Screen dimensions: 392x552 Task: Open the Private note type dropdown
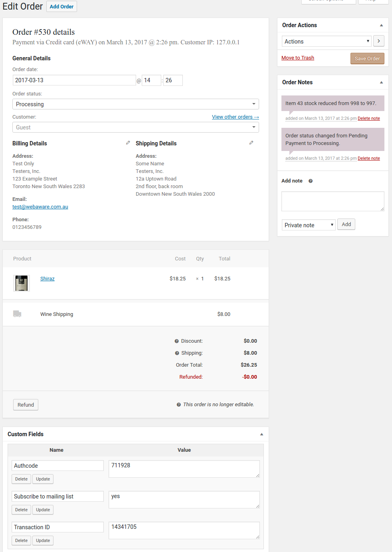[x=308, y=225]
